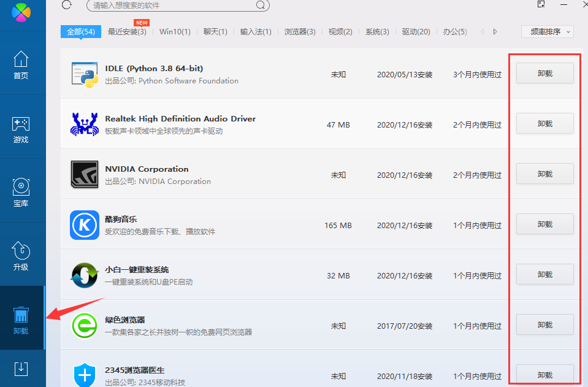Image resolution: width=588 pixels, height=387 pixels.
Task: Click the colorful app logo at top left
Action: point(21,12)
